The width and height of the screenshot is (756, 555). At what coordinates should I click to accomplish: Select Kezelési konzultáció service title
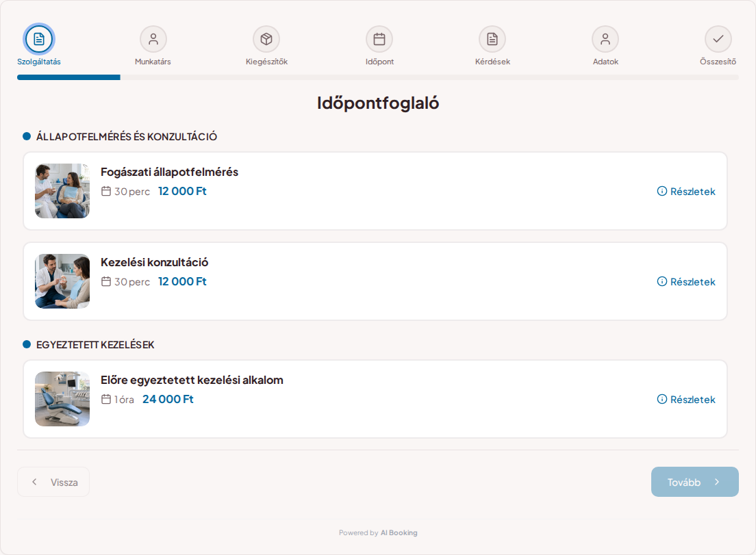[x=154, y=262]
